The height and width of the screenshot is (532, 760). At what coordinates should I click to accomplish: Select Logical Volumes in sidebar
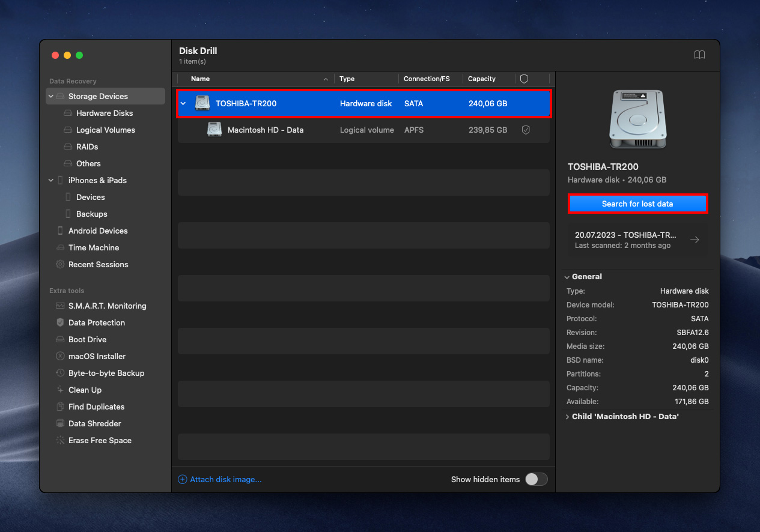[x=106, y=130]
